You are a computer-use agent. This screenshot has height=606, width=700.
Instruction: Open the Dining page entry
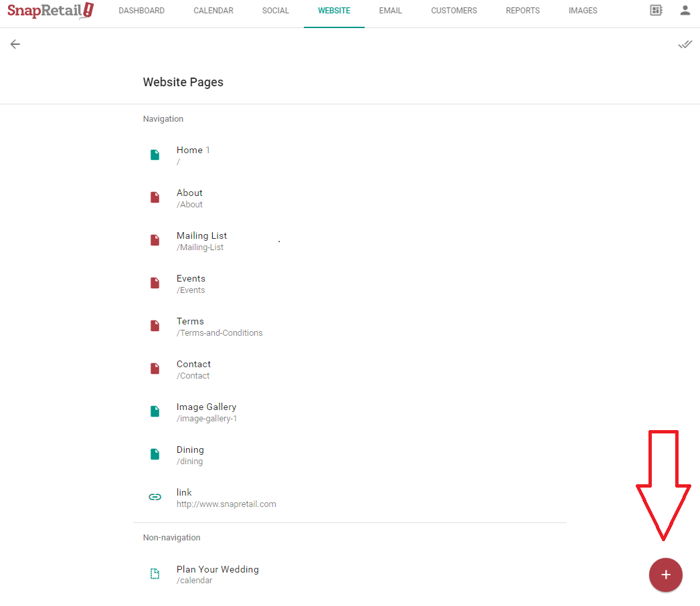pos(190,455)
